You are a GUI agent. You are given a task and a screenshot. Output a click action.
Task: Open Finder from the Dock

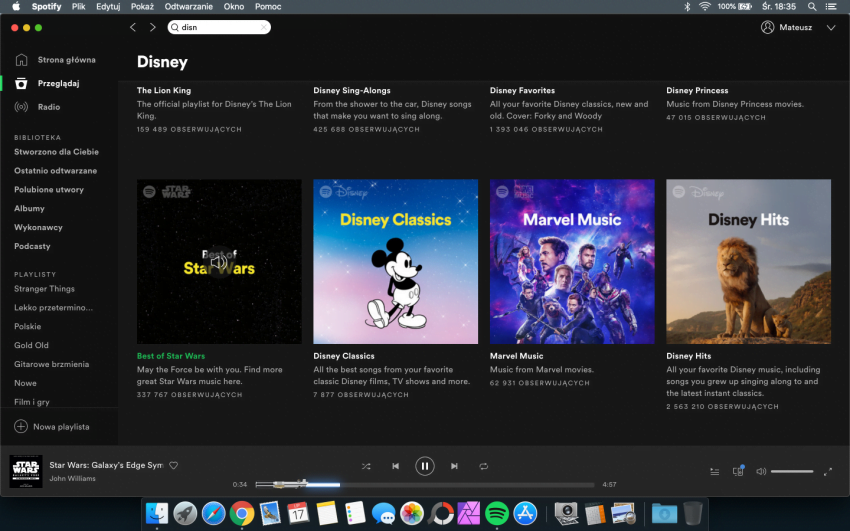click(x=157, y=513)
